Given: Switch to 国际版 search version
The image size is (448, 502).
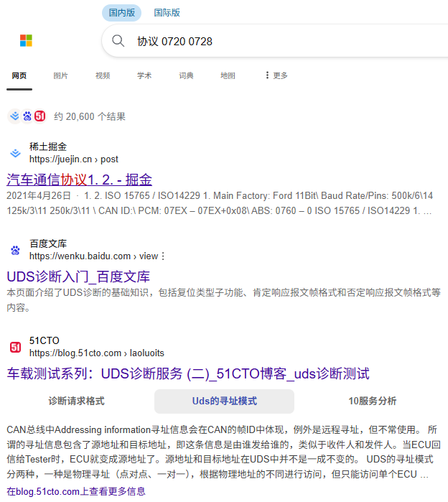Looking at the screenshot, I should tap(167, 12).
